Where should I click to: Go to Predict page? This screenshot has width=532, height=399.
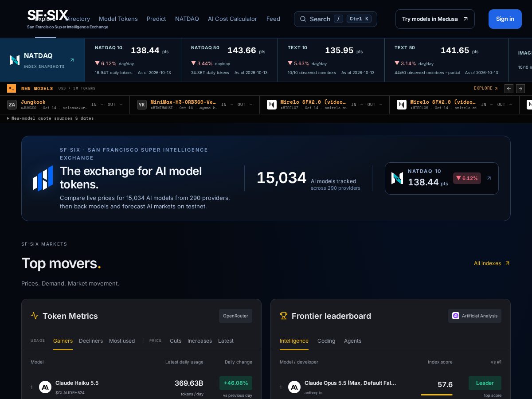pos(156,19)
